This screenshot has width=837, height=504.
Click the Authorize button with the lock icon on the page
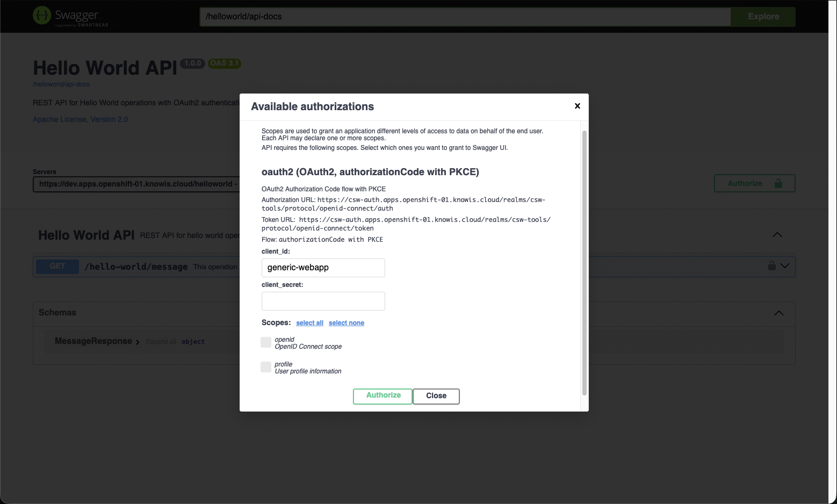coord(755,183)
